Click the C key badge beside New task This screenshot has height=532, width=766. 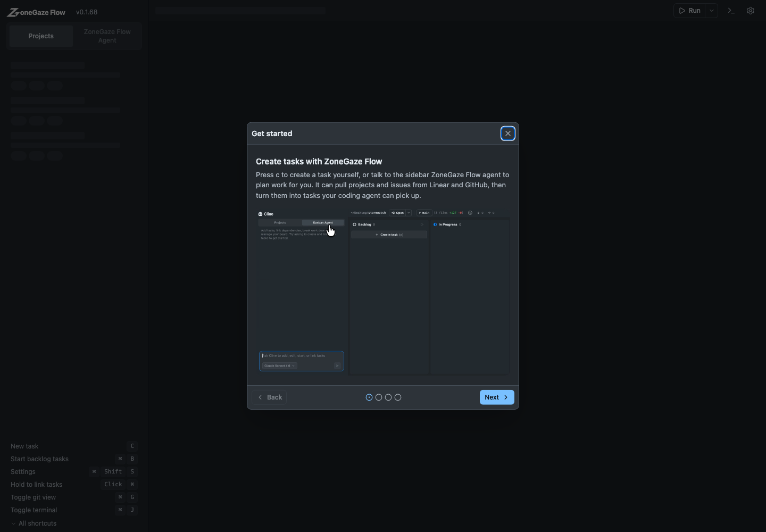(x=132, y=446)
